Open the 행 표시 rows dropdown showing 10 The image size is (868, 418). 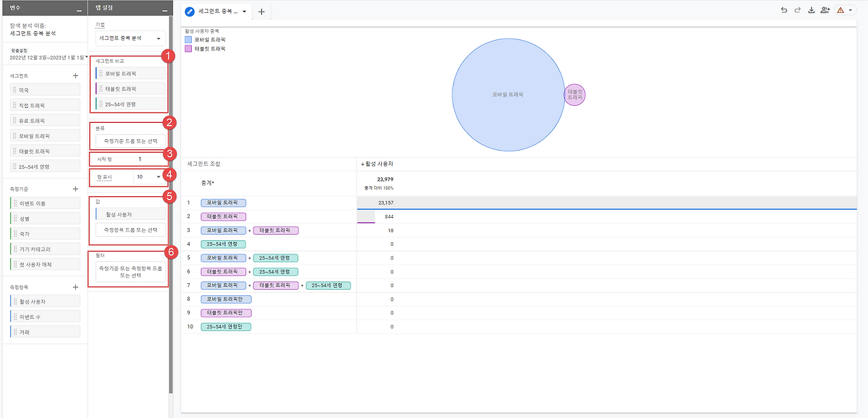pos(149,176)
